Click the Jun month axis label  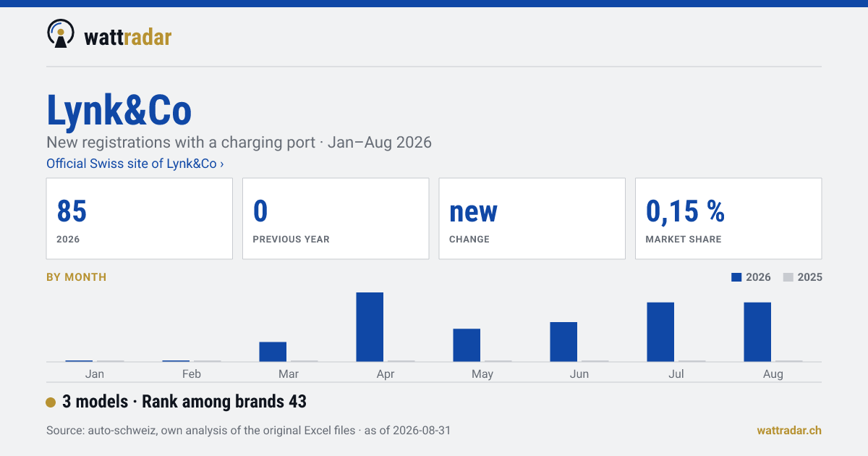click(579, 373)
